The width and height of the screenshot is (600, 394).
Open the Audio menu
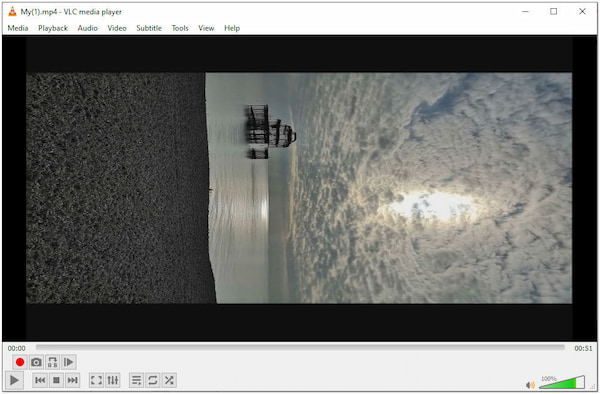[x=88, y=28]
